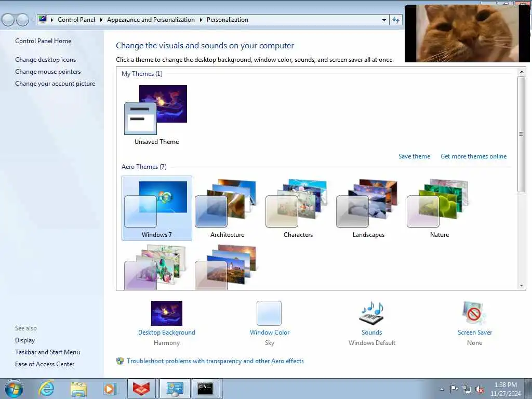Go to Control Panel Home
532x399 pixels.
(43, 41)
